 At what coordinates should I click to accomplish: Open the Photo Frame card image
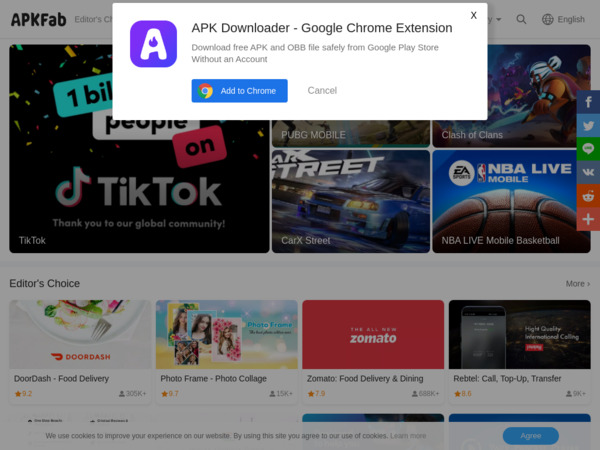pyautogui.click(x=227, y=334)
